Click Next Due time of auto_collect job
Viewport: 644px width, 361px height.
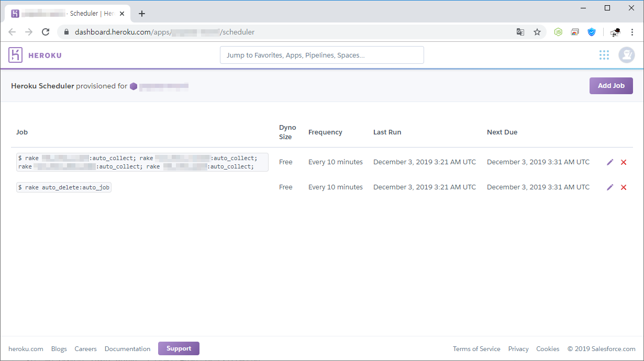click(538, 162)
